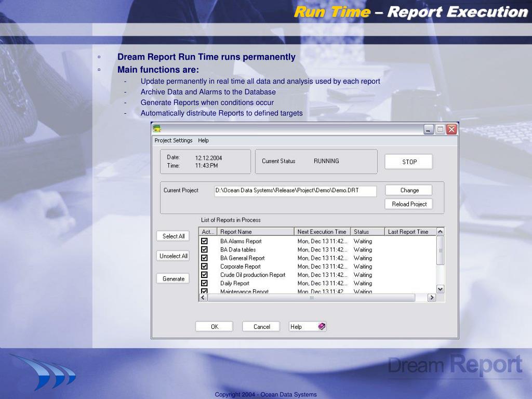This screenshot has height=399, width=532.
Task: Click the line starting "Update permanently in real time"
Action: 260,82
